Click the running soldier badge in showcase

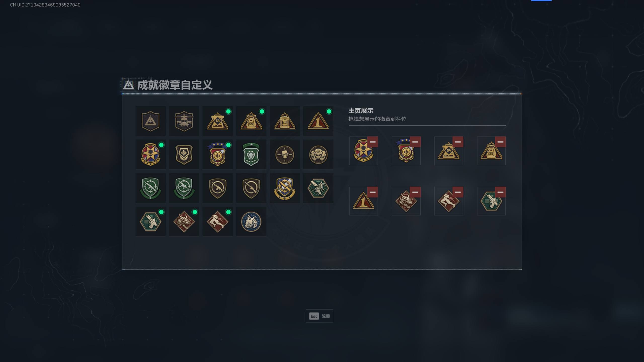[449, 201]
